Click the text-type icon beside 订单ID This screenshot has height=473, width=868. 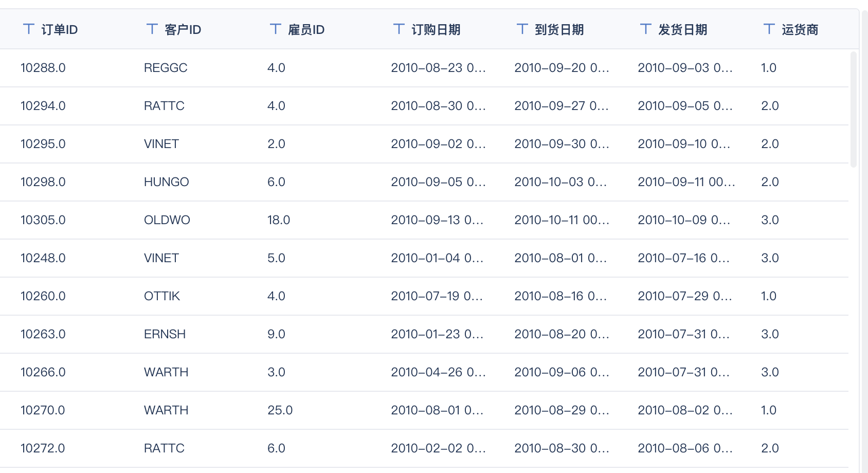pos(29,29)
